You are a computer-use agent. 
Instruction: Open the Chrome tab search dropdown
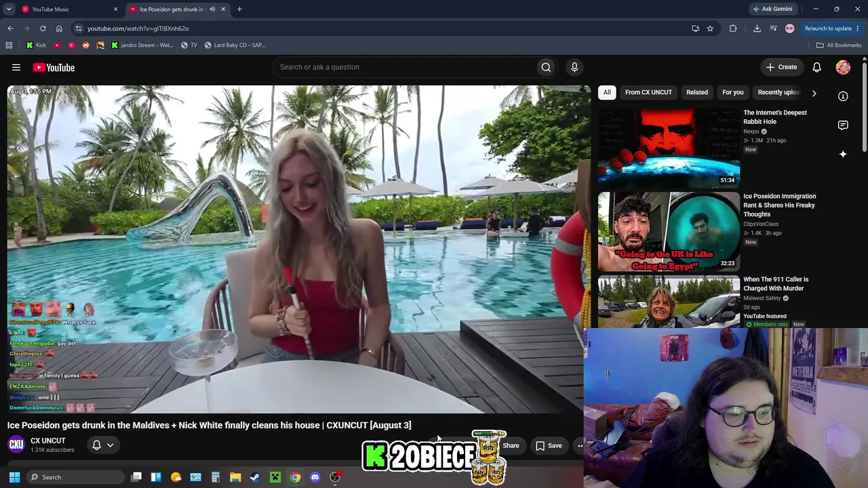(x=9, y=9)
